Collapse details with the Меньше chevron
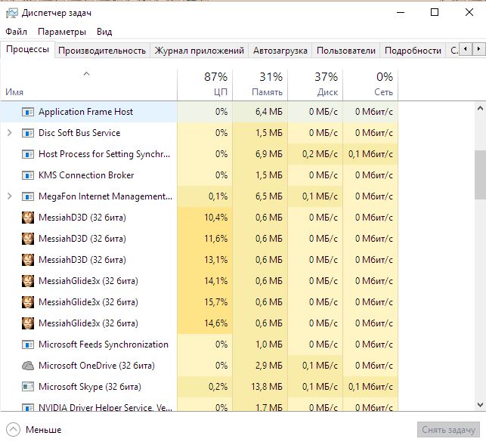Viewport: 486px width, 448px height. point(13,430)
